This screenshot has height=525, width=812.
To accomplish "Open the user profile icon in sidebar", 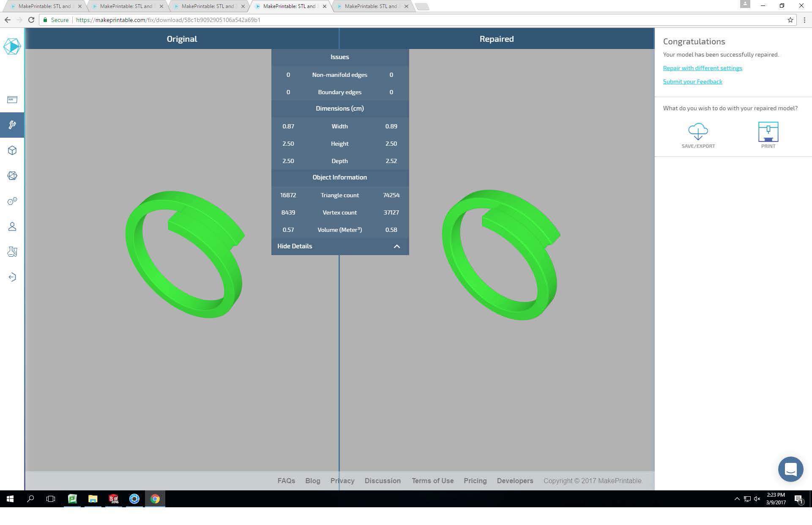I will coord(12,227).
